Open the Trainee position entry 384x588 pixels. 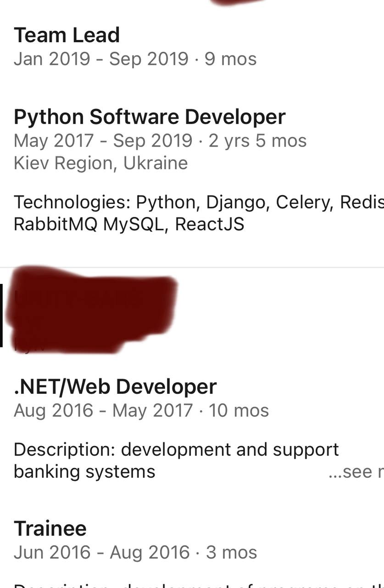[x=50, y=529]
